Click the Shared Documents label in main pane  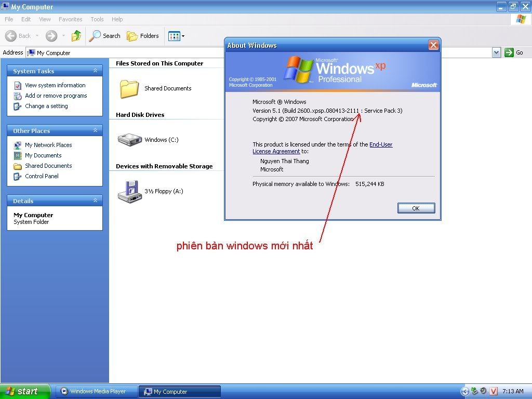tap(168, 88)
